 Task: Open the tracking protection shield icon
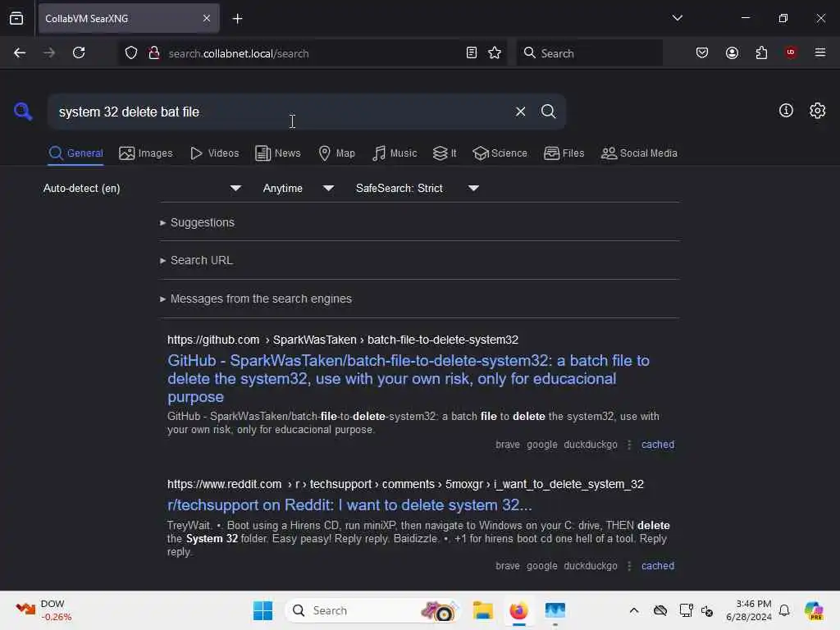[131, 52]
